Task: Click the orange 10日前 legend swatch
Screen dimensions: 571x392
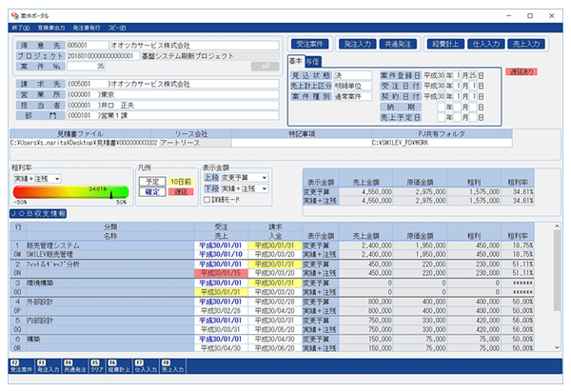Action: [182, 180]
